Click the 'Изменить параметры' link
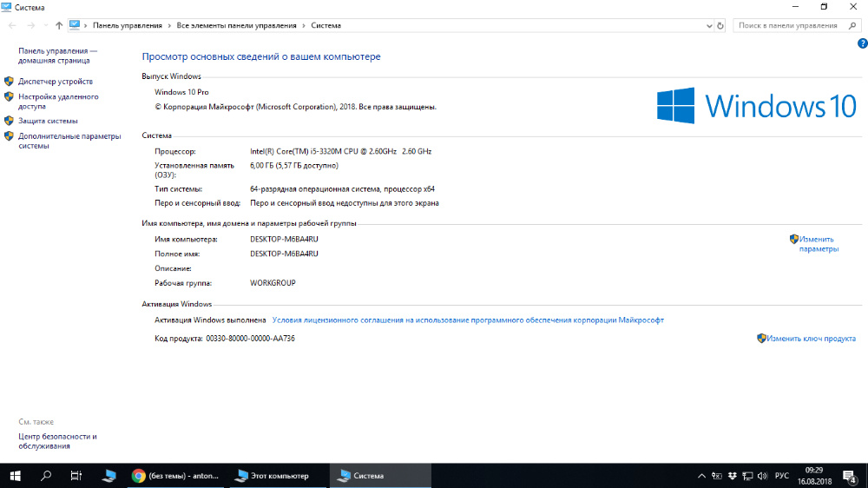868x488 pixels. click(818, 244)
